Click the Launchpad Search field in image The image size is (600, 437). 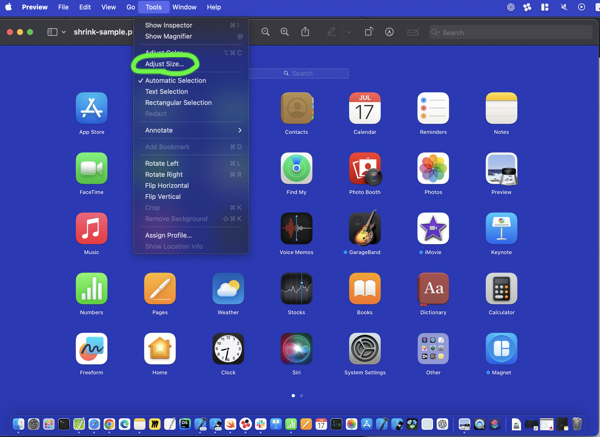click(299, 73)
